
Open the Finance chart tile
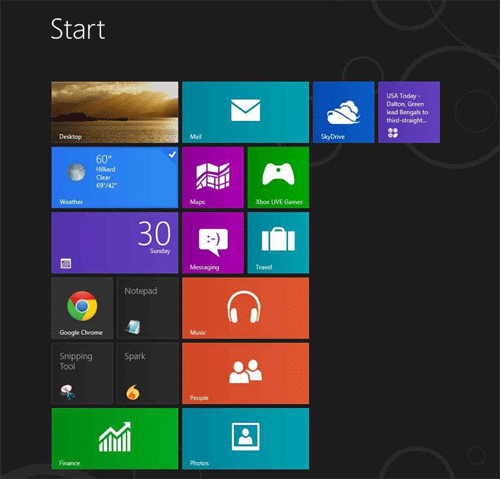(115, 439)
